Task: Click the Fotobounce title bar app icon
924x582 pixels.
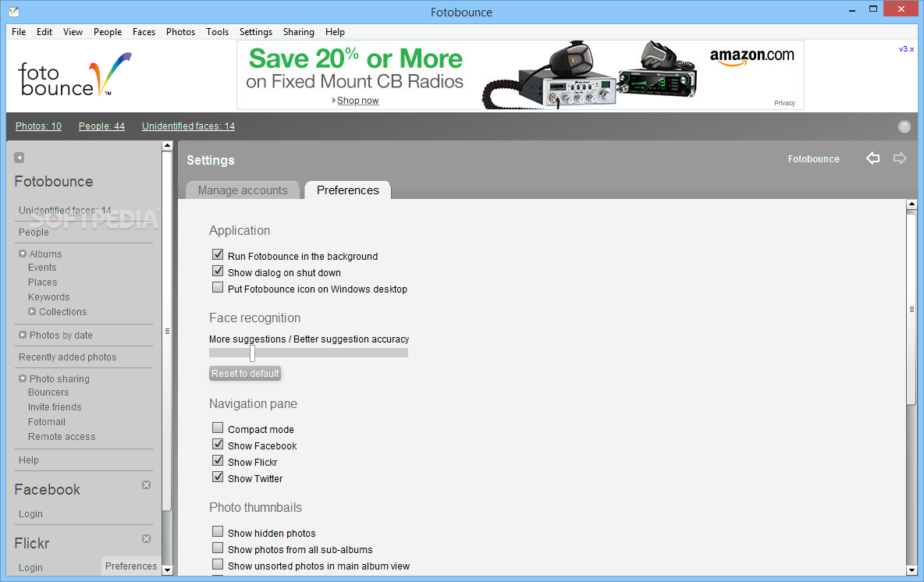Action: [x=14, y=12]
